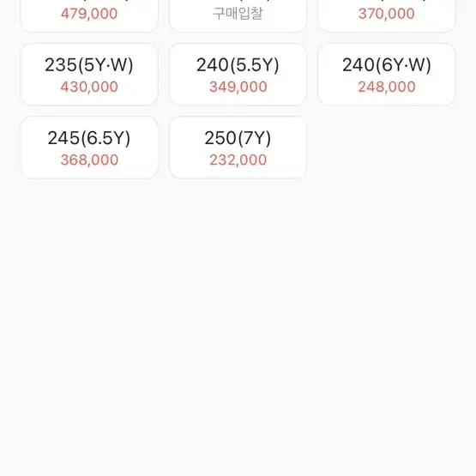Click the 250(7Y) size label text

(x=238, y=138)
